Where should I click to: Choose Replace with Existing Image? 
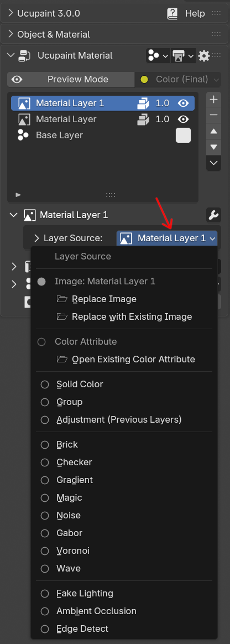(124, 316)
